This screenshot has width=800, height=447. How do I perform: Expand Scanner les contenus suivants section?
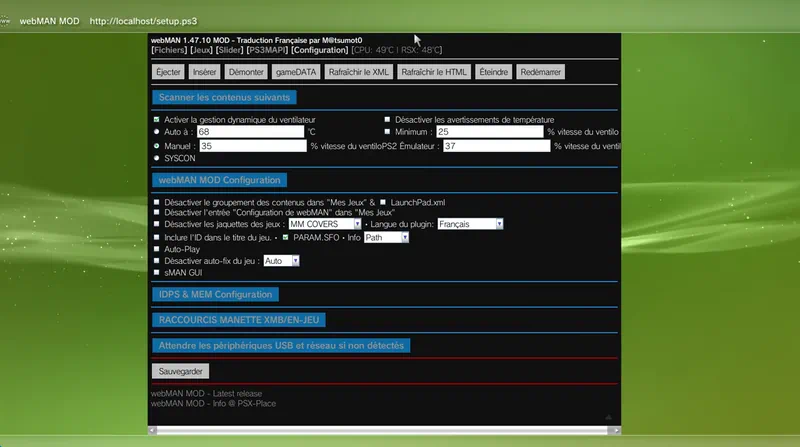click(x=224, y=97)
